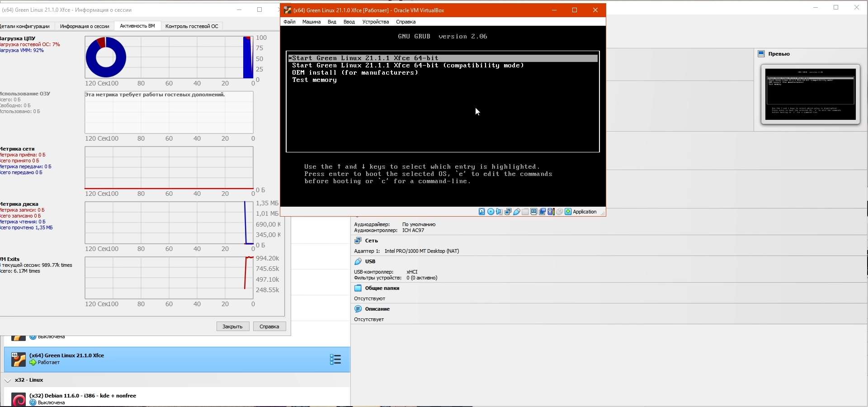Click the 'Метрика сети' heading
The height and width of the screenshot is (407, 868).
pos(17,149)
